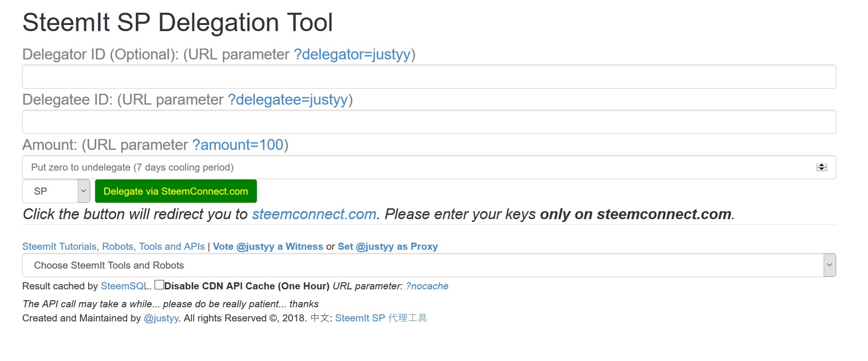Screen dimensions: 868x361
Task: Click the ?nocache URL parameter link
Action: tap(427, 286)
